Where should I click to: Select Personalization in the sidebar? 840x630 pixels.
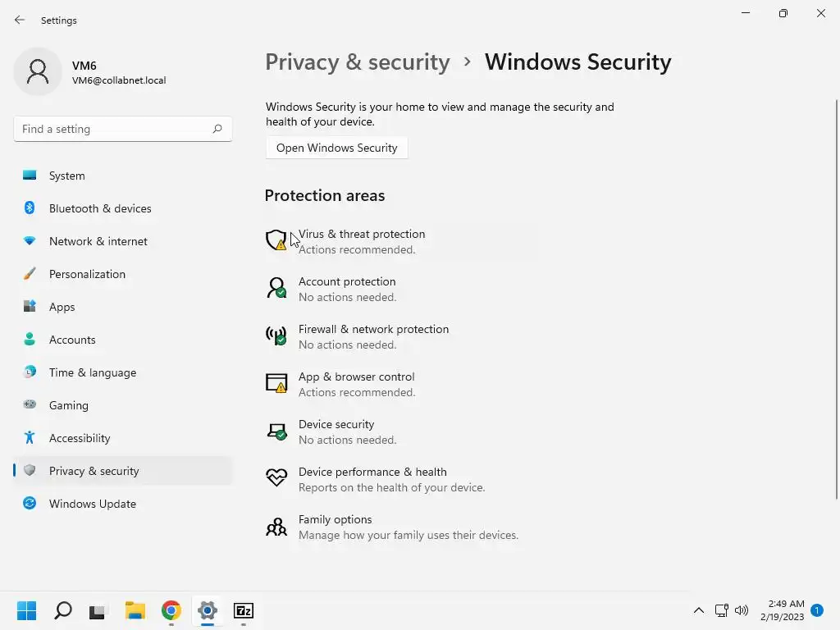(x=87, y=274)
